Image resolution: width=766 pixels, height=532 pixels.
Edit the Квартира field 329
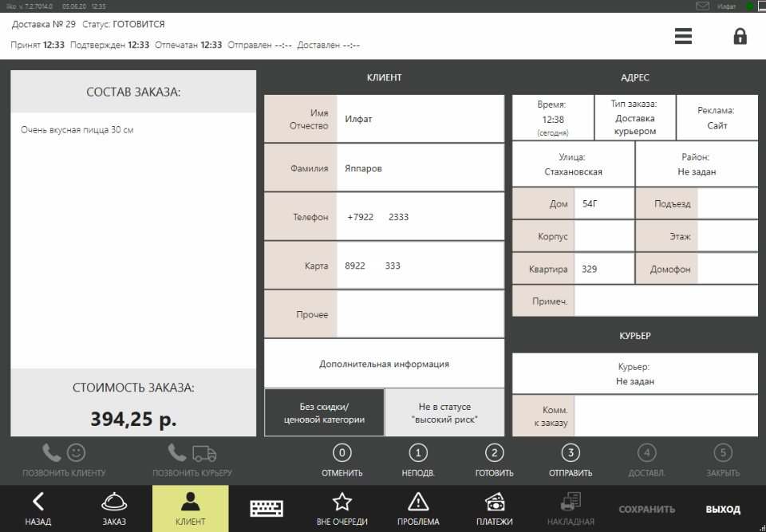pyautogui.click(x=604, y=269)
